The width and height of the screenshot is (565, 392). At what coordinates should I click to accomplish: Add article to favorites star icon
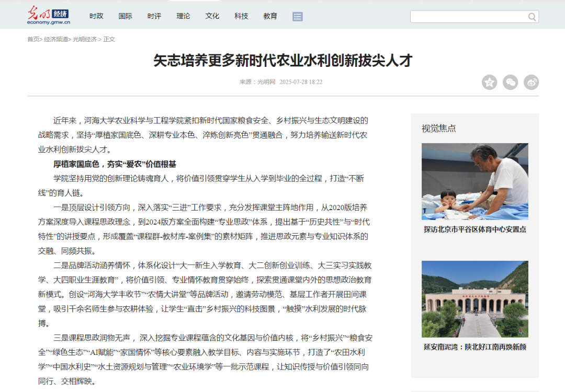489,82
